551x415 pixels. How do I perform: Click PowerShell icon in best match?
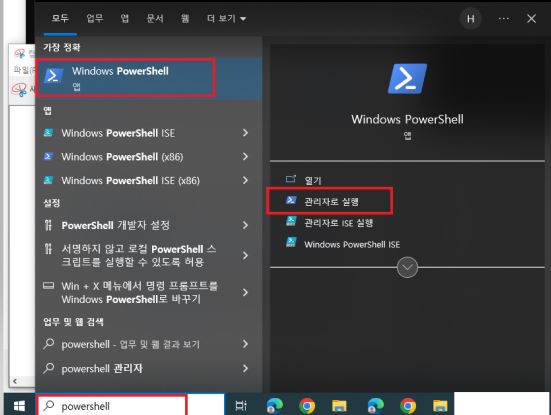53,76
